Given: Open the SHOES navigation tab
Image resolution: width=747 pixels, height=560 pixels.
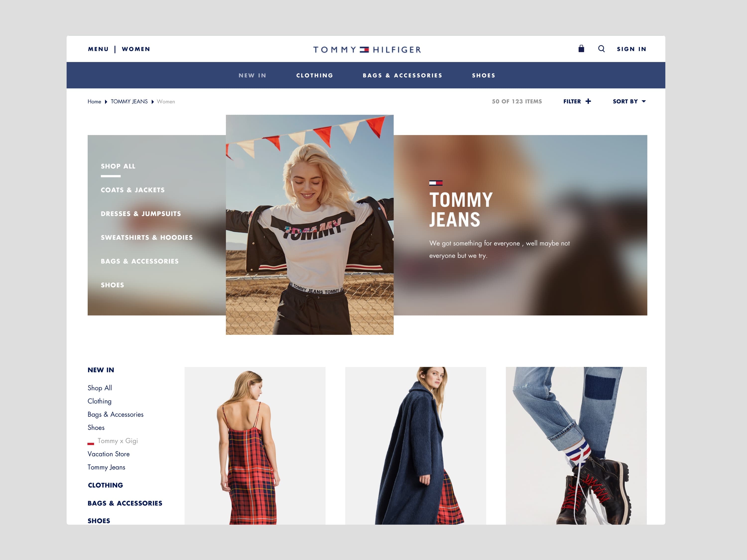Looking at the screenshot, I should click(484, 75).
